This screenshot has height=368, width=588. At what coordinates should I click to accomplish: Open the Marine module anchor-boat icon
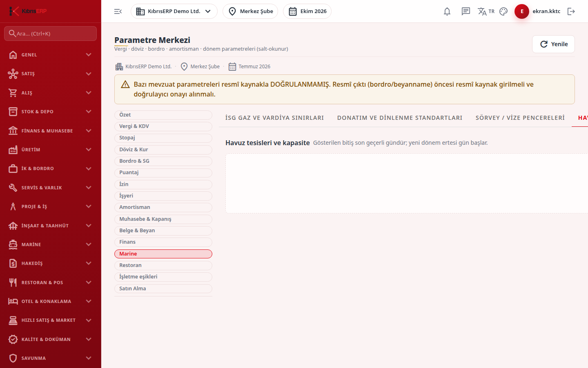coord(13,245)
